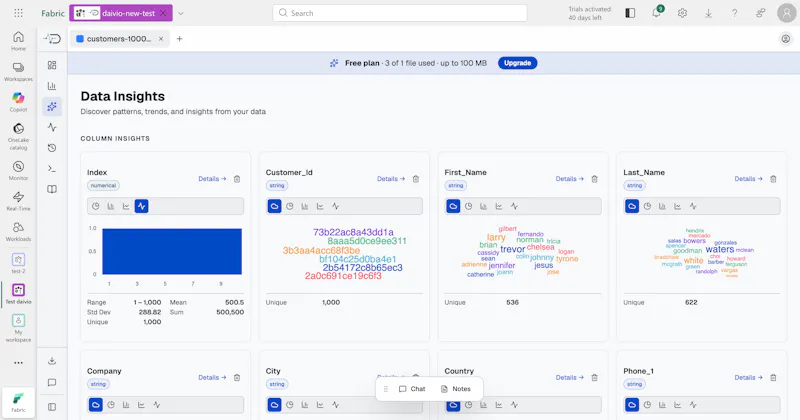Open user account avatar

[787, 13]
